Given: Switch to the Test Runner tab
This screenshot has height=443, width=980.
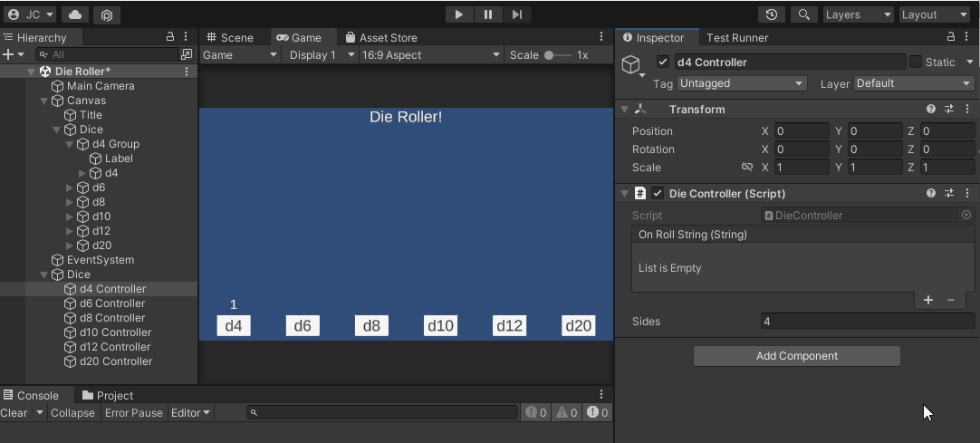Looking at the screenshot, I should coord(737,37).
